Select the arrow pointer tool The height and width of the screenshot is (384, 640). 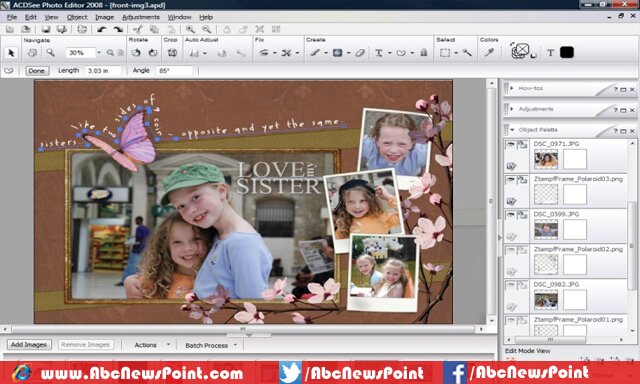click(x=11, y=53)
